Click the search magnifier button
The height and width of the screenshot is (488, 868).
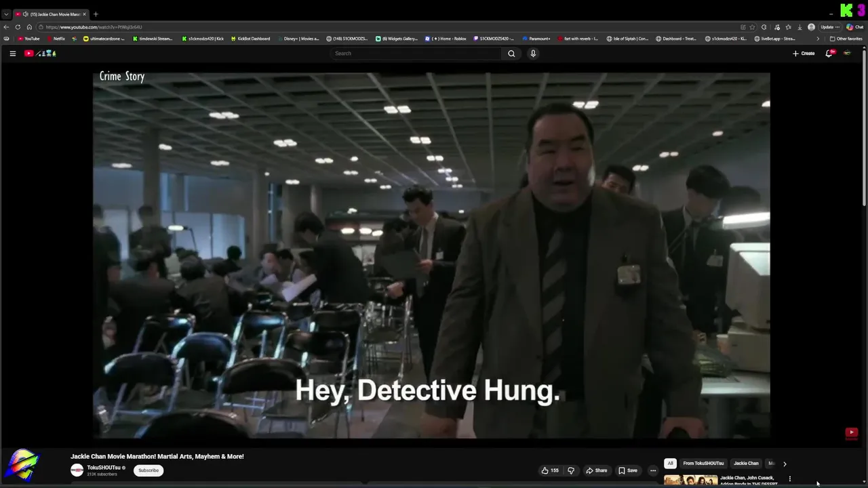511,54
